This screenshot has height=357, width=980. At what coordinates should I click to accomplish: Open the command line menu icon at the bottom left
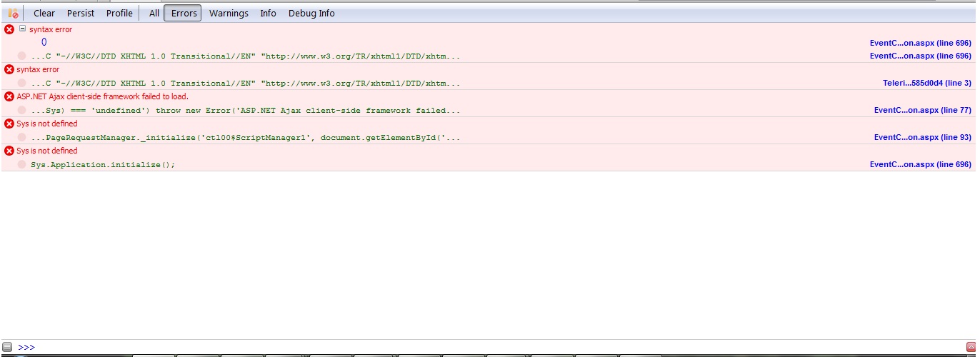pyautogui.click(x=7, y=347)
